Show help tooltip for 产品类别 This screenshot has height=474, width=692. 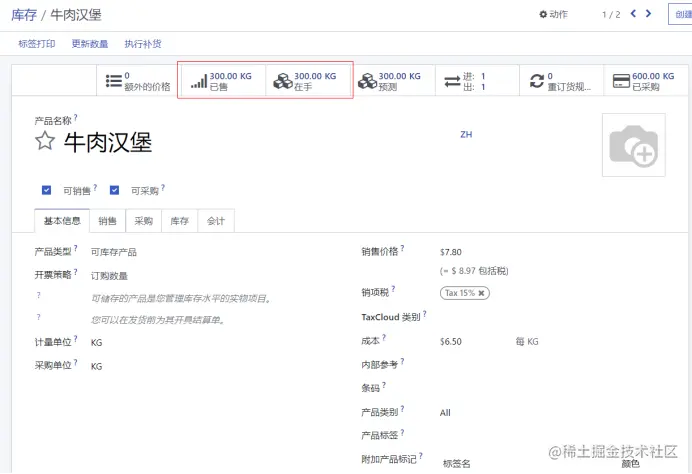(x=402, y=409)
